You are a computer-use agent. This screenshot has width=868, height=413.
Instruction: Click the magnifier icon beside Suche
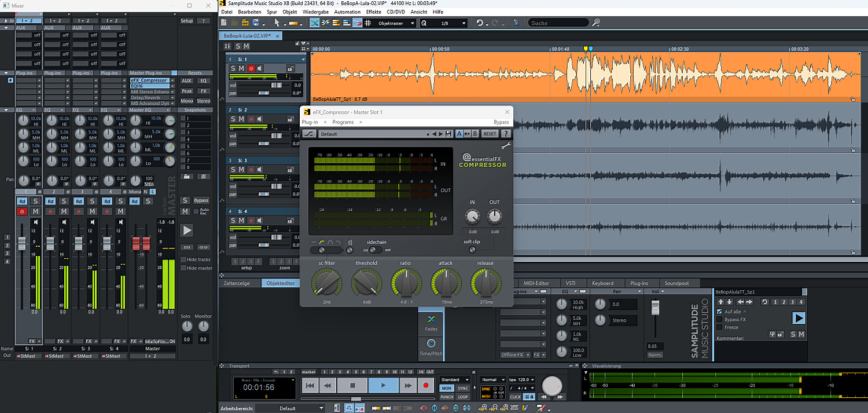coord(596,23)
